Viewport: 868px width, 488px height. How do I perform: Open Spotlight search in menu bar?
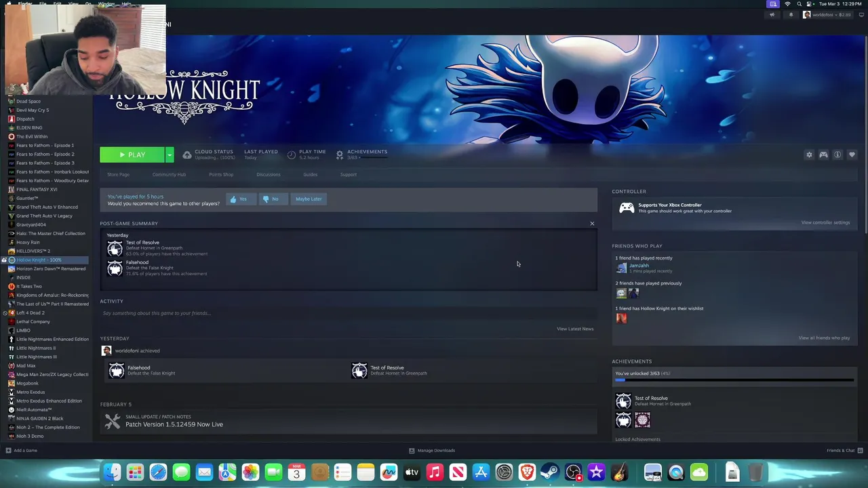pyautogui.click(x=799, y=4)
